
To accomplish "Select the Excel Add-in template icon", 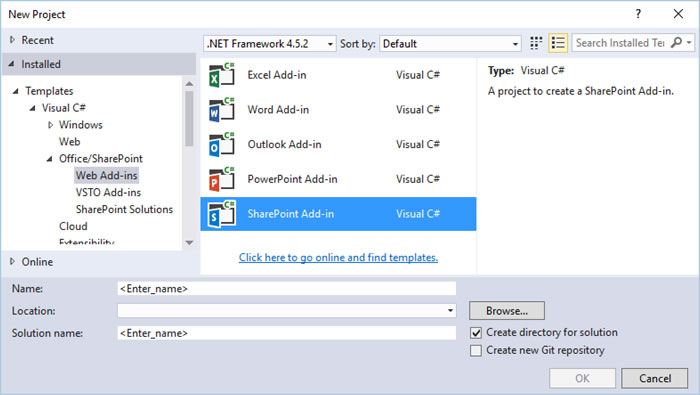I will click(221, 75).
